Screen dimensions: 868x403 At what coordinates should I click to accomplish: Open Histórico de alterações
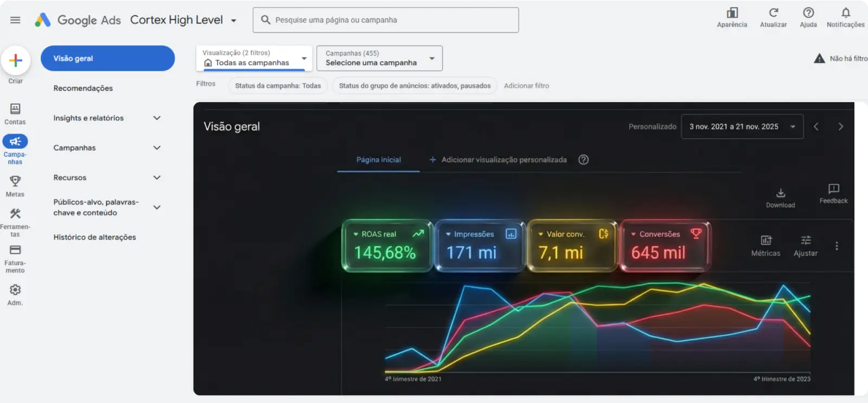tap(94, 237)
